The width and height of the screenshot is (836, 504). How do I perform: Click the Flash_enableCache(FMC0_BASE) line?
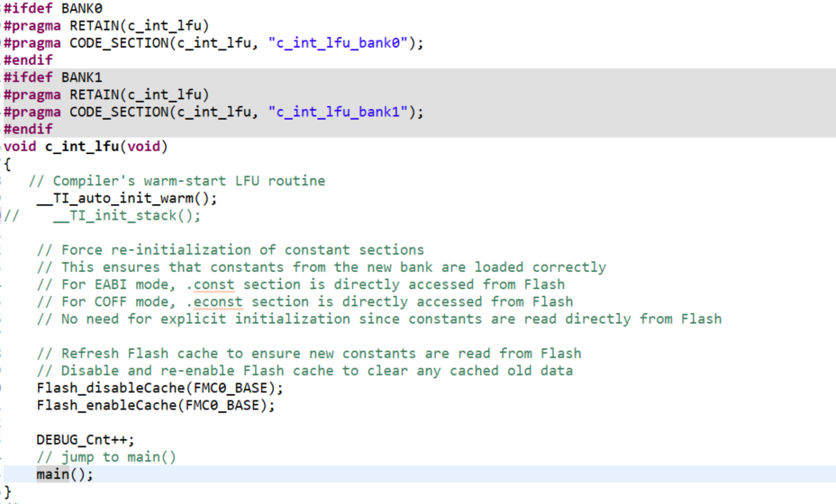pyautogui.click(x=156, y=405)
